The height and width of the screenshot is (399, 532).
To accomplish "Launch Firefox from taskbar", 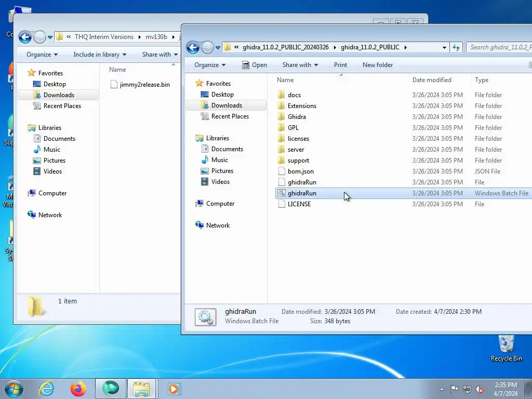I will tap(78, 389).
